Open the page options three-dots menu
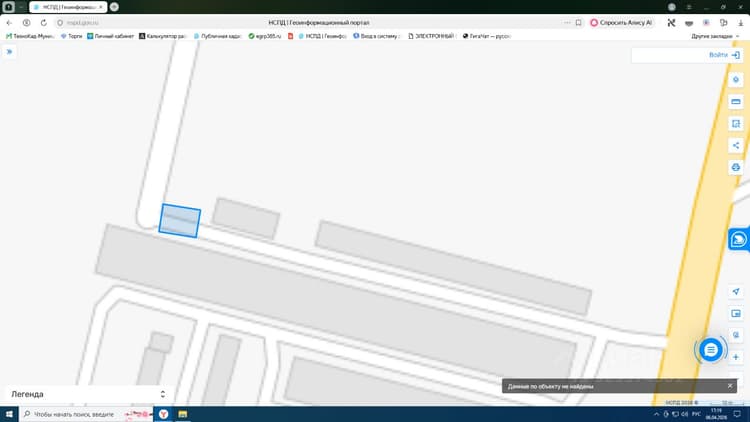The height and width of the screenshot is (422, 750). tap(567, 22)
